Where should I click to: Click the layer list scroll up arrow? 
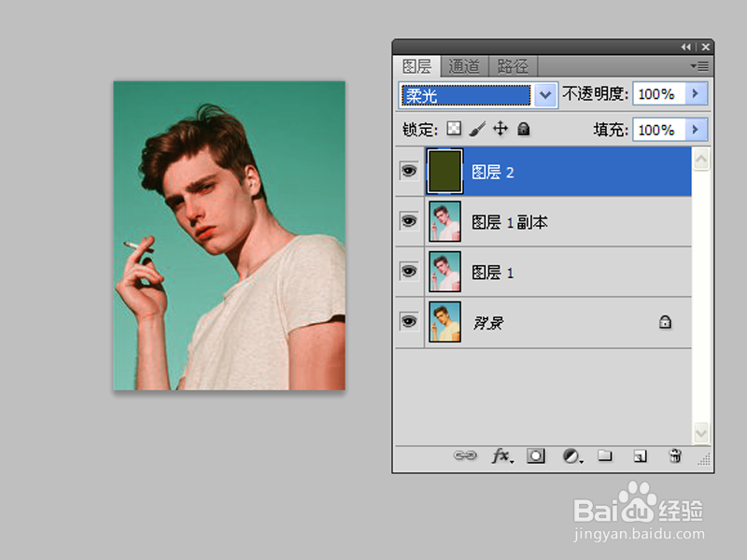701,159
